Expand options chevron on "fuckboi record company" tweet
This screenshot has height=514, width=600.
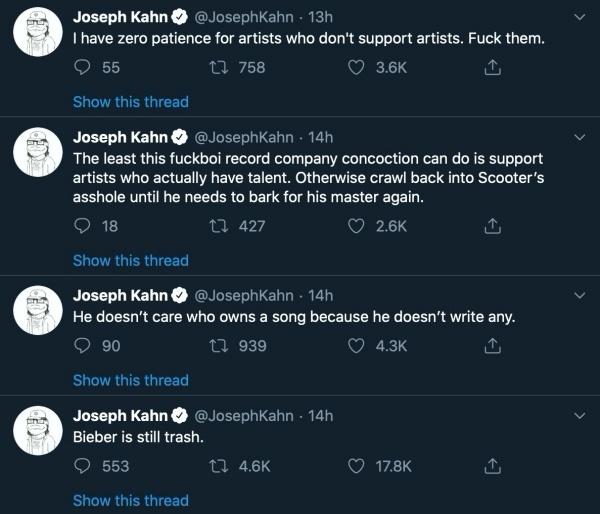click(578, 136)
